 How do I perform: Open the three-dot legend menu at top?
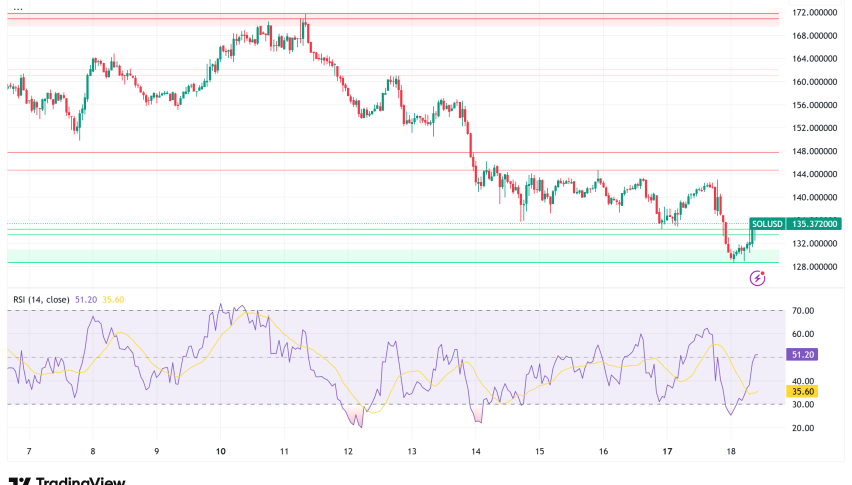16,8
